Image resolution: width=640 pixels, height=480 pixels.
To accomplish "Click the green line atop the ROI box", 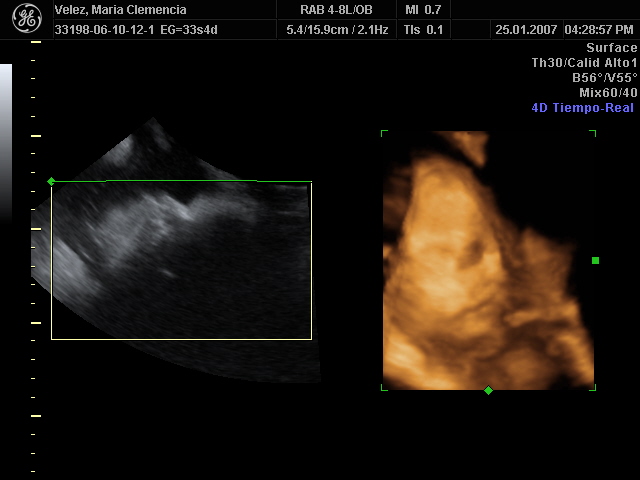I will point(180,181).
